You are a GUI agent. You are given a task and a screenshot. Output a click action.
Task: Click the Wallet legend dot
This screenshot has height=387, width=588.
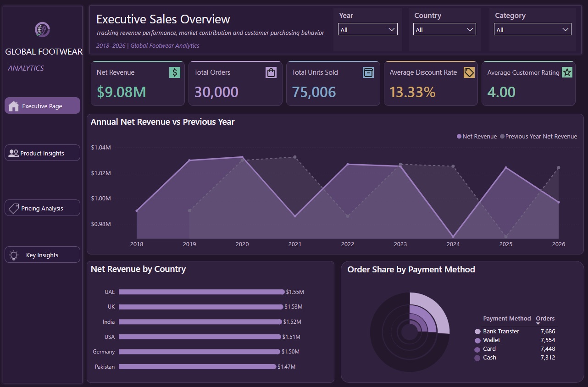click(x=477, y=340)
